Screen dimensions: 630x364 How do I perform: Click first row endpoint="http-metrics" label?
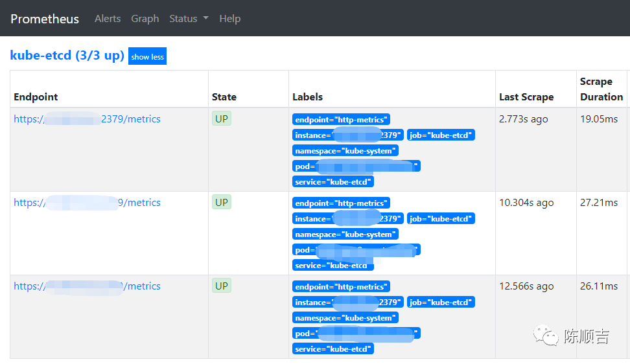click(x=341, y=119)
